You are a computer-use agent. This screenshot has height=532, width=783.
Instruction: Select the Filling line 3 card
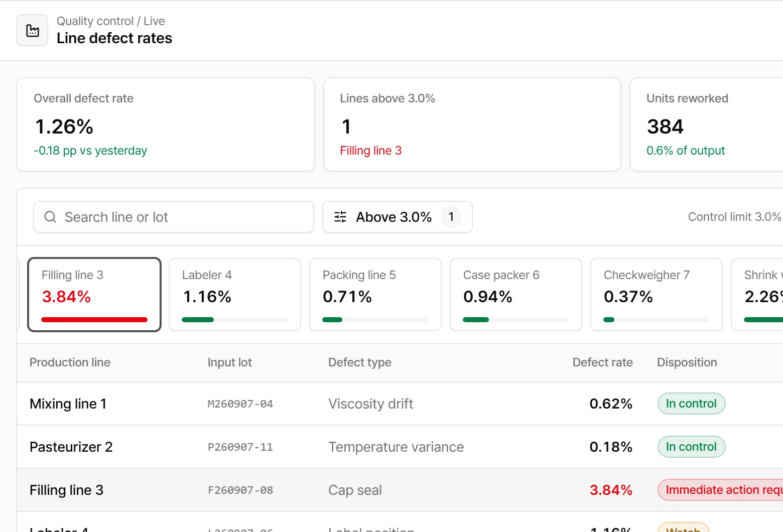point(94,295)
